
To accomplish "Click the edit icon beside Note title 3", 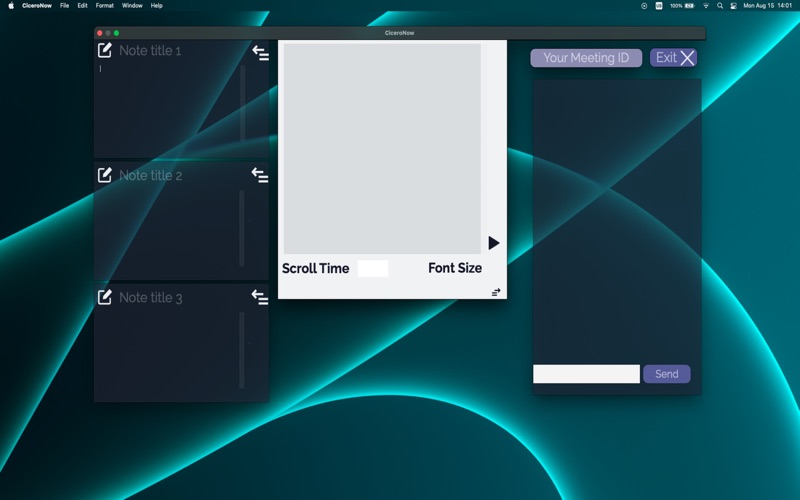I will pos(105,297).
